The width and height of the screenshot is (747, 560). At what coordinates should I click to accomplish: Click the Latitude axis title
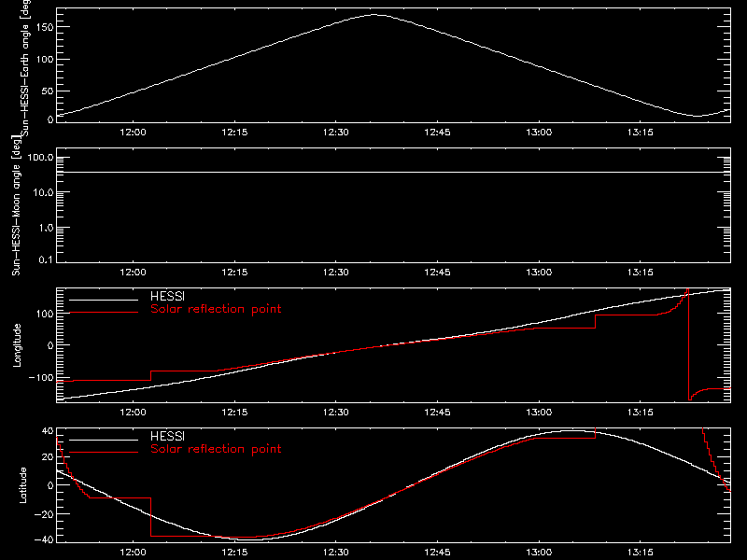[22, 484]
